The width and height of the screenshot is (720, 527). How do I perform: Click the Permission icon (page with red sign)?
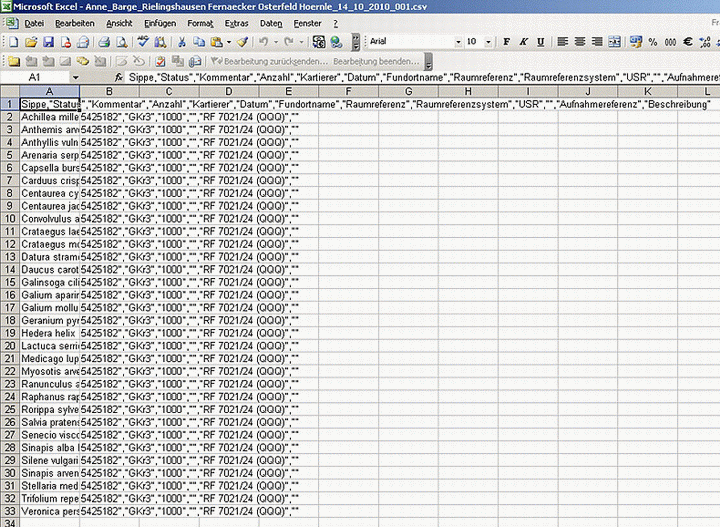pos(66,42)
